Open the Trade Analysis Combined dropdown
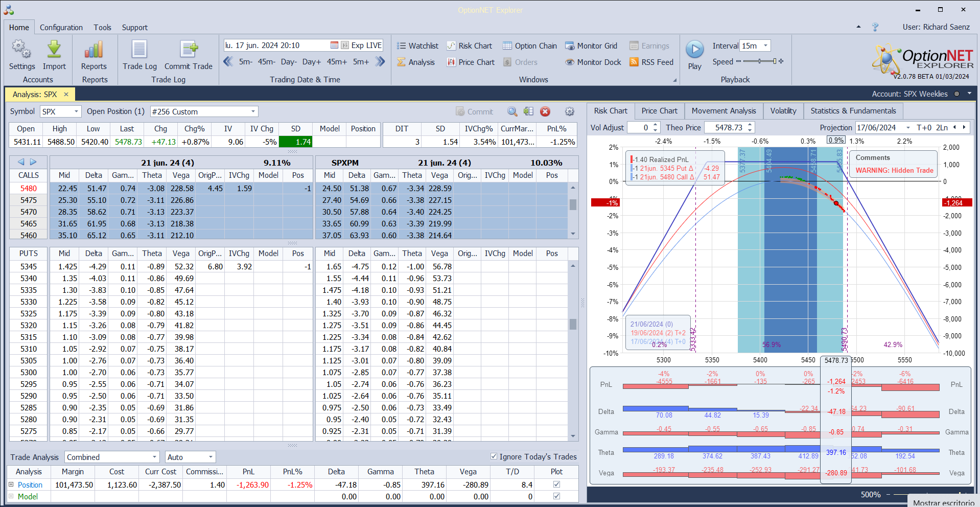980x507 pixels. pos(154,457)
